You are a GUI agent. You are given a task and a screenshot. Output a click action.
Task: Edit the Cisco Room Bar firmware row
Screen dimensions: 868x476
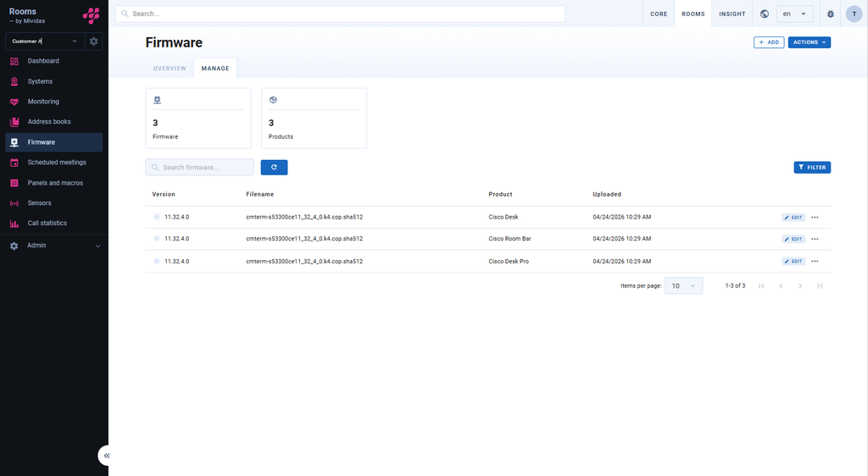pyautogui.click(x=793, y=239)
